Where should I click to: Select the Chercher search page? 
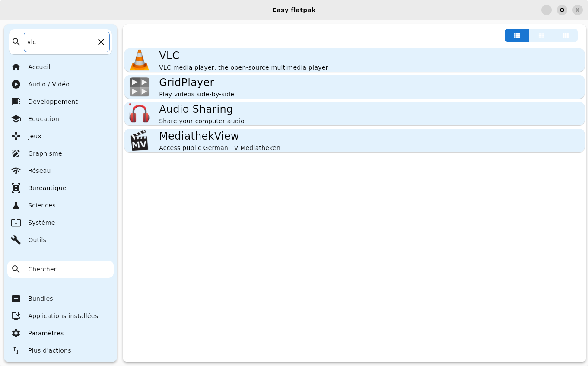(x=60, y=269)
